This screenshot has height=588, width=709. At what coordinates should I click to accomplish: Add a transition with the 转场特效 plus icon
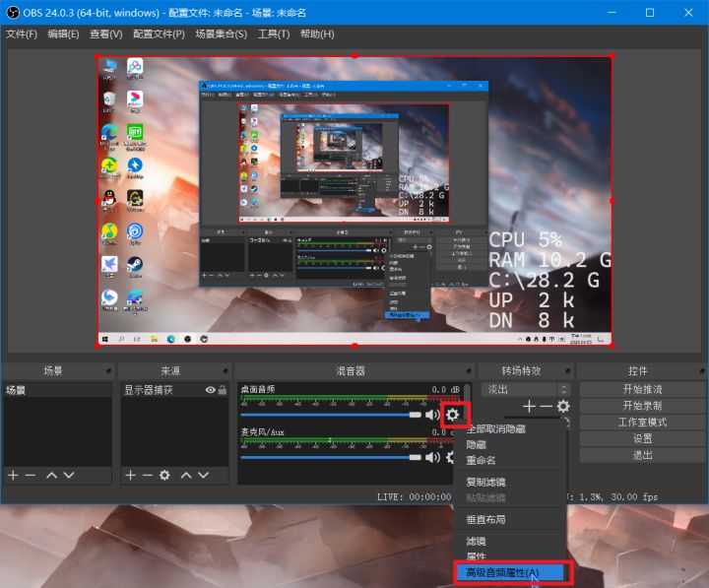529,406
